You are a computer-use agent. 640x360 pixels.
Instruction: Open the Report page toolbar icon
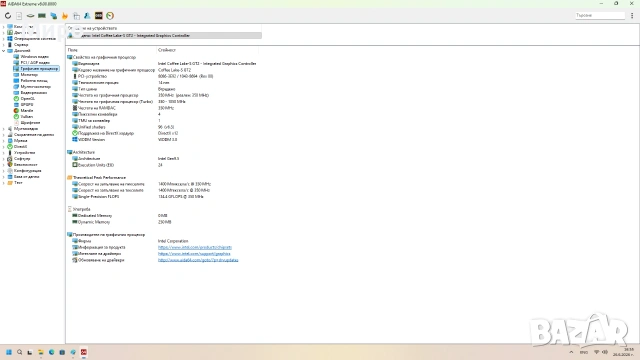click(x=19, y=16)
